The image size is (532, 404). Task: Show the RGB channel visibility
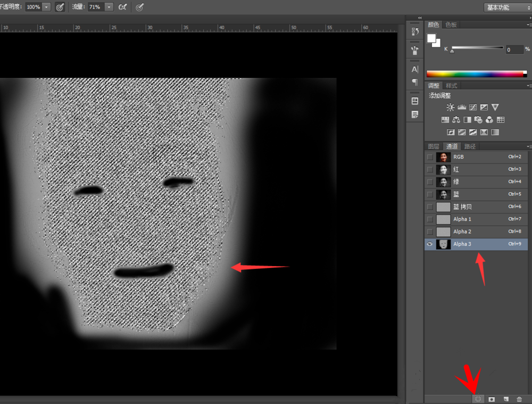(430, 157)
